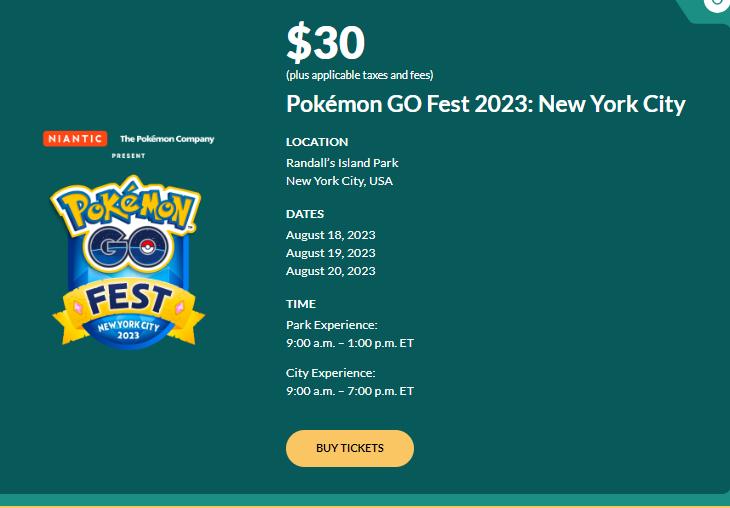Image resolution: width=730 pixels, height=508 pixels.
Task: Select the Pokémon GO Fest 2023 heading
Action: pos(486,104)
